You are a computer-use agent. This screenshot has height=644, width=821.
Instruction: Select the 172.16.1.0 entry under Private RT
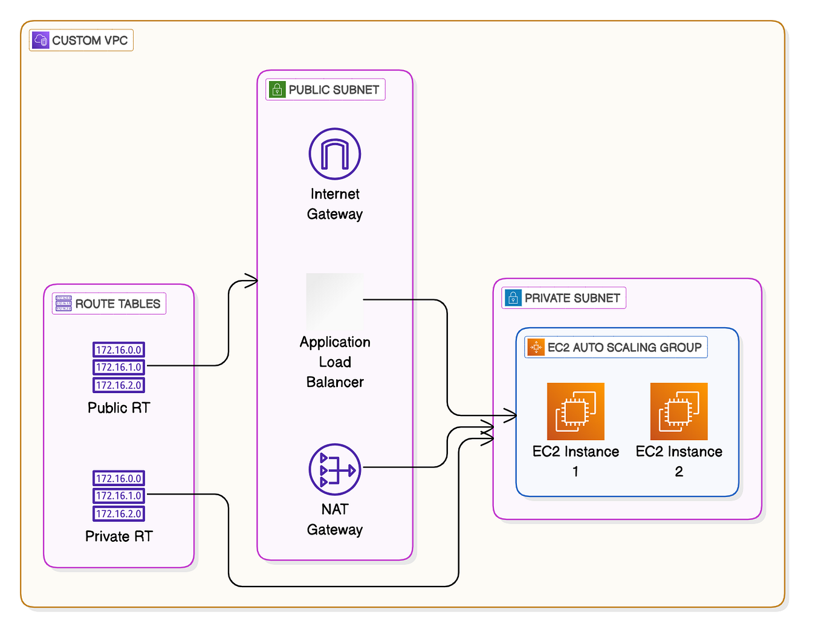click(x=118, y=495)
